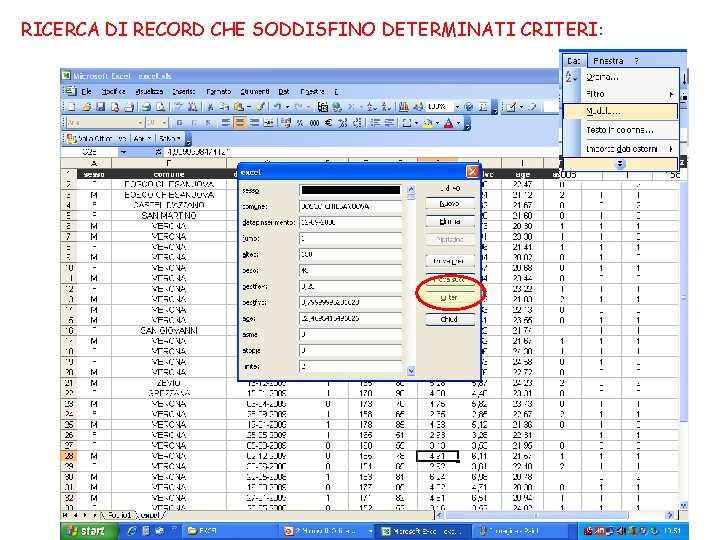Increase indent in formatting toolbar

(389, 123)
